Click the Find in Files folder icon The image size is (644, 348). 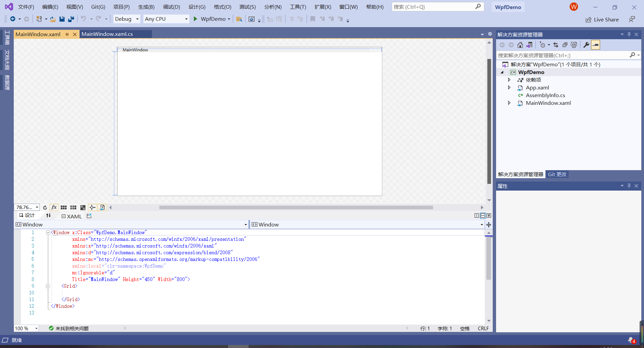click(x=239, y=19)
